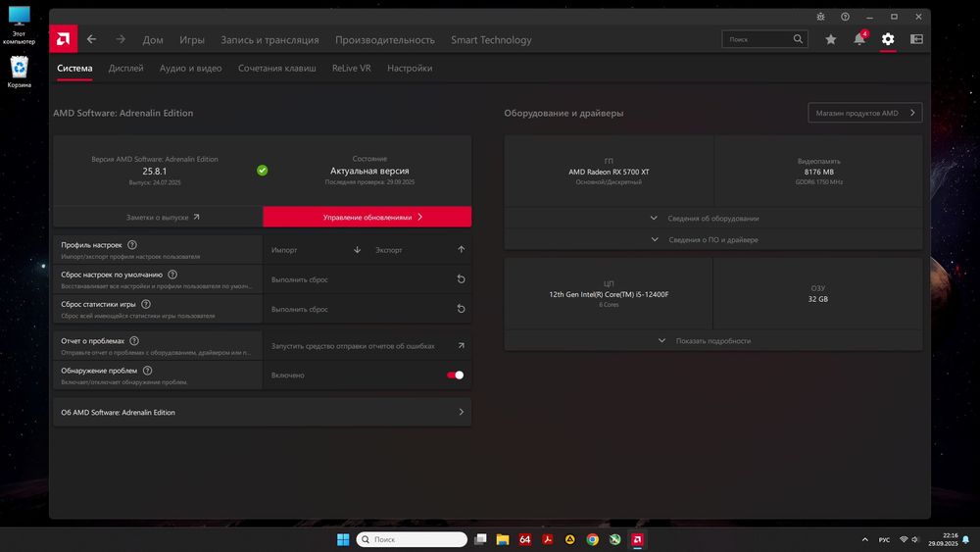This screenshot has height=552, width=980.
Task: Click the green up-to-date checkmark
Action: (x=263, y=170)
